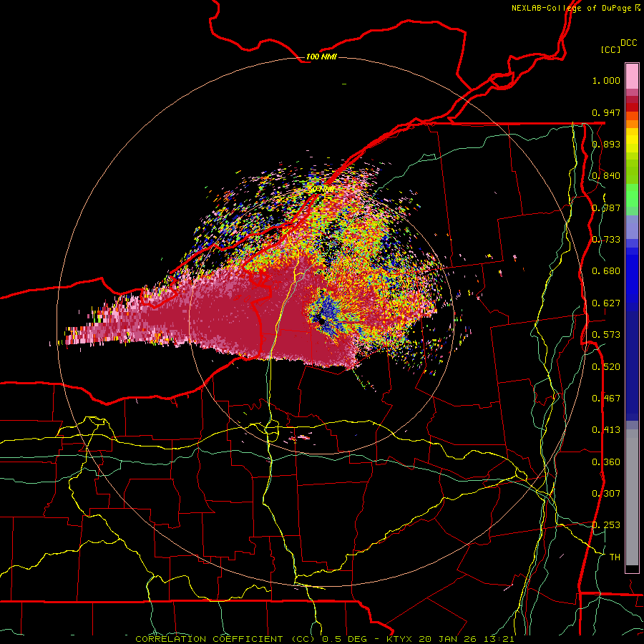Click the 0.5 DEG elevation text in the caption

346,639
